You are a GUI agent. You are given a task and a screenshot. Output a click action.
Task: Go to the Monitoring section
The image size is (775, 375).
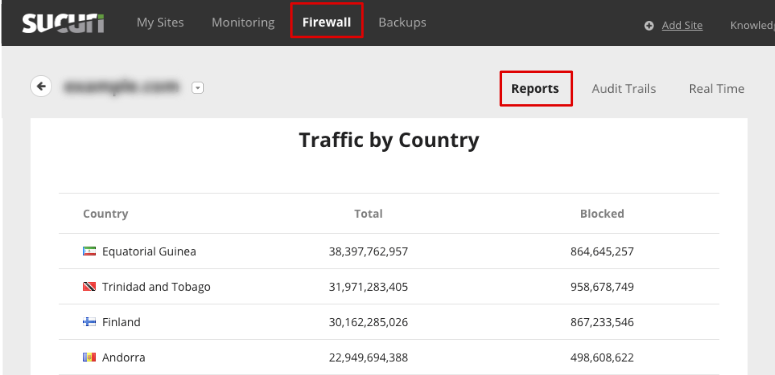[243, 23]
